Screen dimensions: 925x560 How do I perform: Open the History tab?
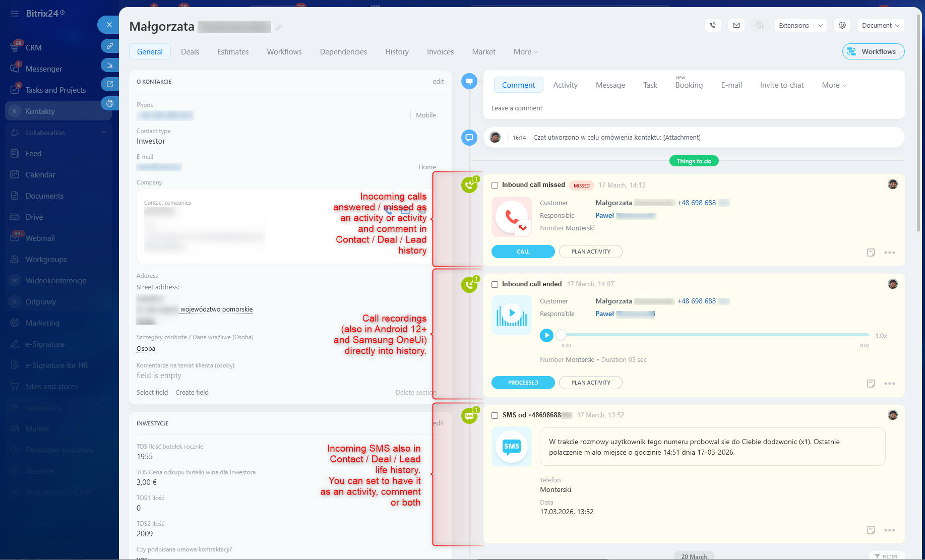(x=397, y=52)
